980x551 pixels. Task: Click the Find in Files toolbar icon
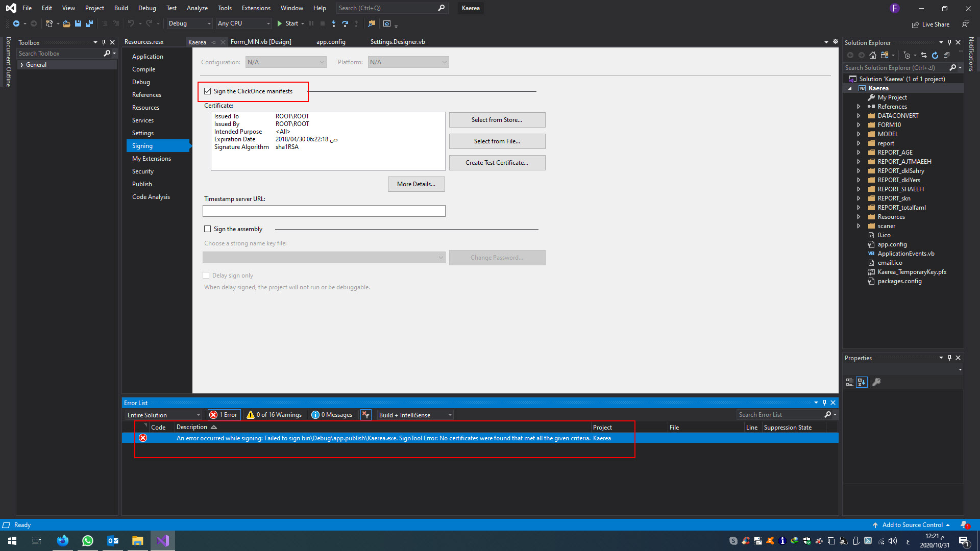pyautogui.click(x=372, y=23)
